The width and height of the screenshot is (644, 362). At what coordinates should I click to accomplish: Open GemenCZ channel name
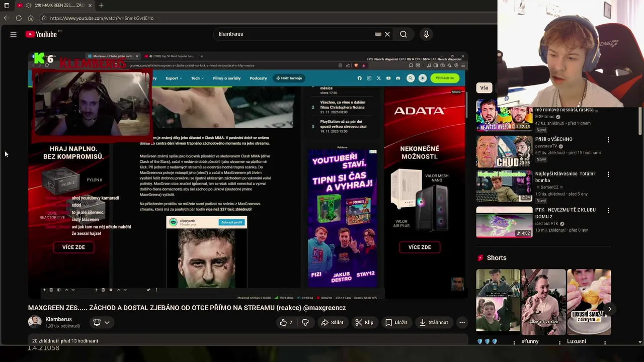pos(549,187)
